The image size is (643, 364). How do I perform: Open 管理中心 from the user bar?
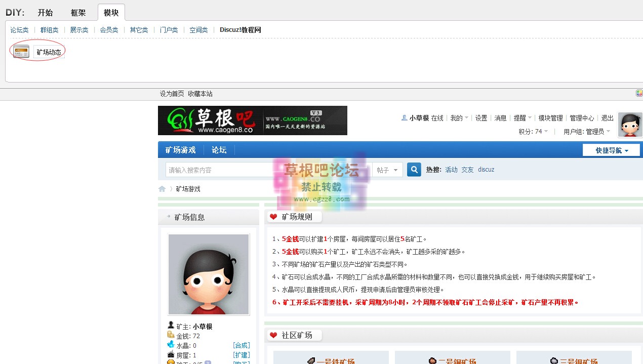[x=581, y=118]
